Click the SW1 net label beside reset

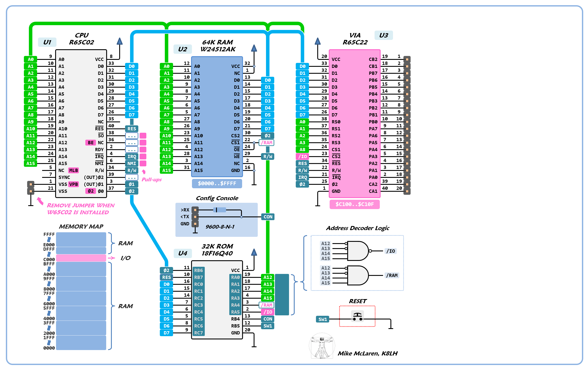[x=322, y=319]
